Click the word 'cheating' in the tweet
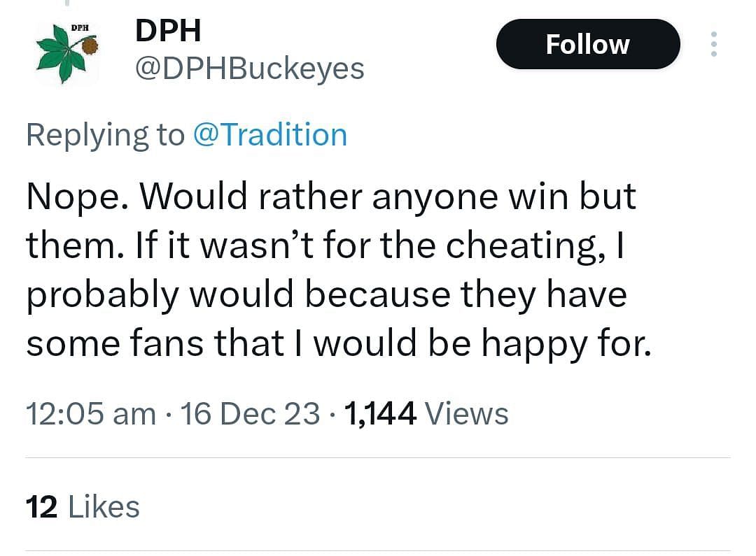Image resolution: width=756 pixels, height=556 pixels. coord(521,246)
